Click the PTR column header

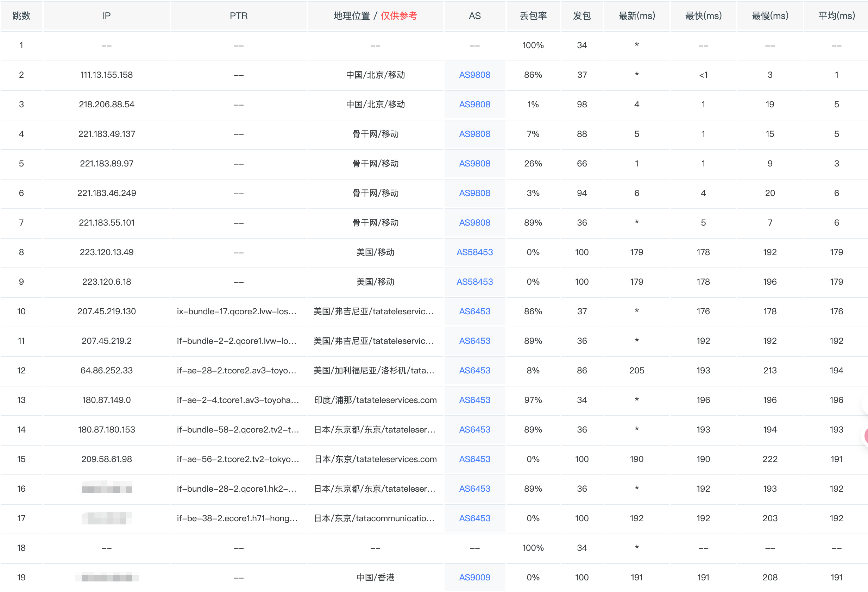click(x=238, y=16)
